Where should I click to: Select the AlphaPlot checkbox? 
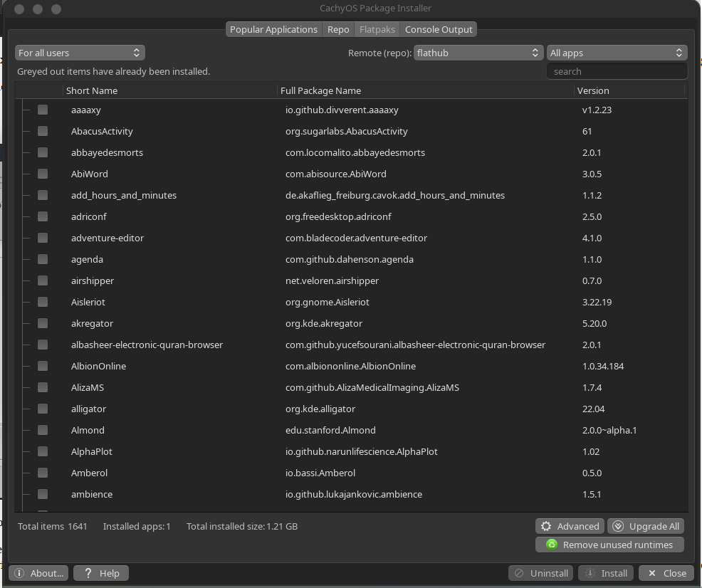pos(43,451)
